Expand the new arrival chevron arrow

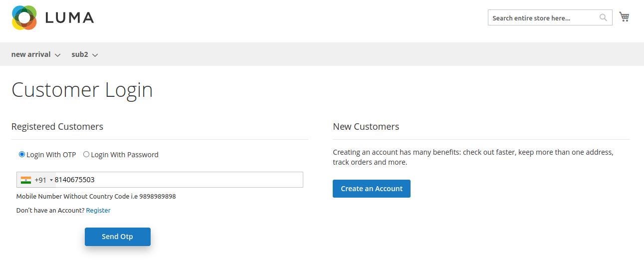pyautogui.click(x=57, y=55)
